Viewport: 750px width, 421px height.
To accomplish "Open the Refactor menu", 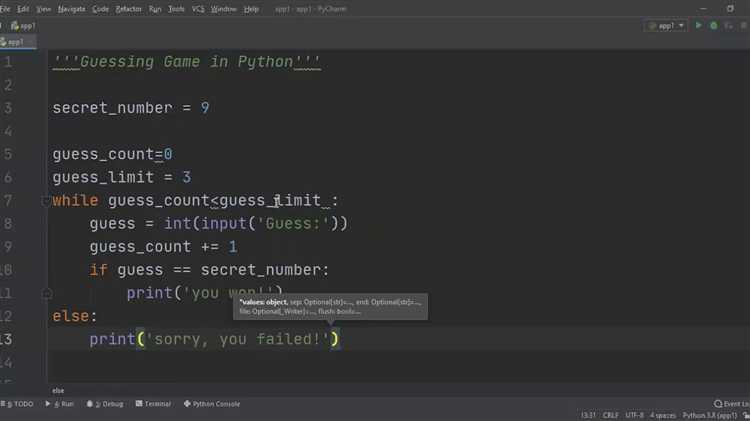I will (x=129, y=9).
